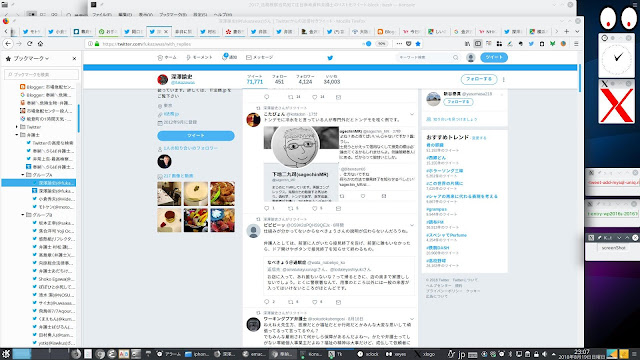Image resolution: width=640 pixels, height=360 pixels.
Task: Open the Firefox hamburger menu
Action: click(x=576, y=44)
